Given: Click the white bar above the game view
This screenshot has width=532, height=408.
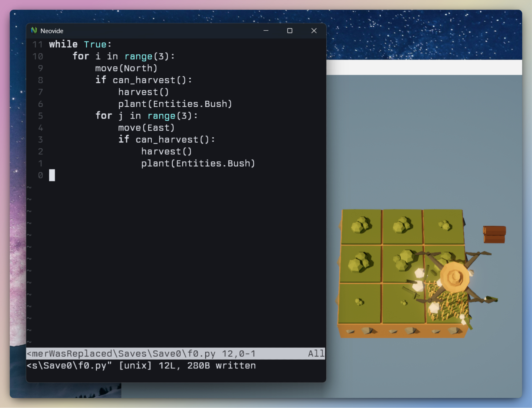Looking at the screenshot, I should 424,67.
